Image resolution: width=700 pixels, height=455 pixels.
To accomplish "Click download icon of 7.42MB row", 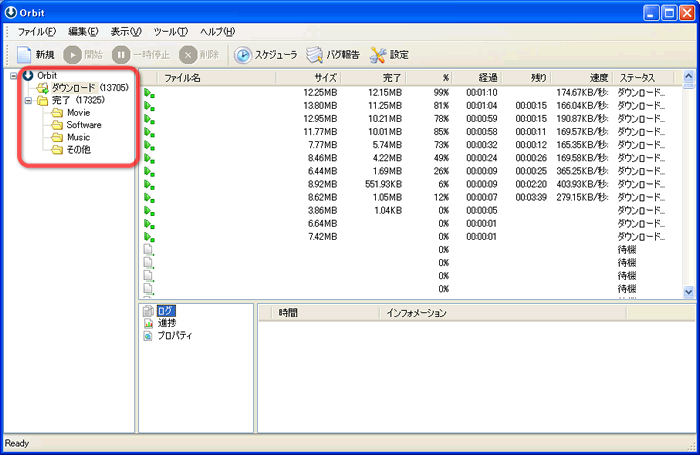I will [149, 237].
